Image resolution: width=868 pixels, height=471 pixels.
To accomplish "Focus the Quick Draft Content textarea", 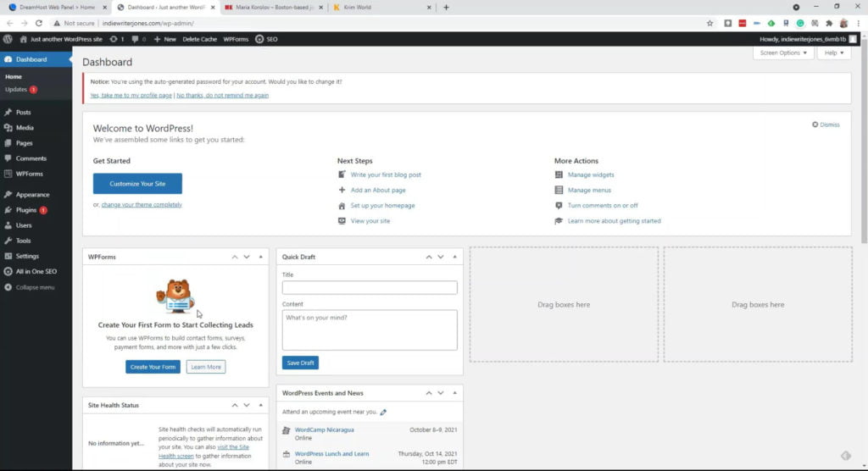I will coord(370,330).
